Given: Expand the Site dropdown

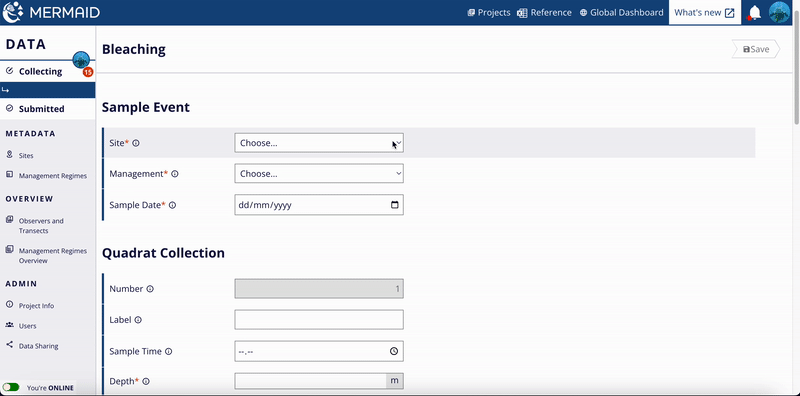Looking at the screenshot, I should coord(319,143).
